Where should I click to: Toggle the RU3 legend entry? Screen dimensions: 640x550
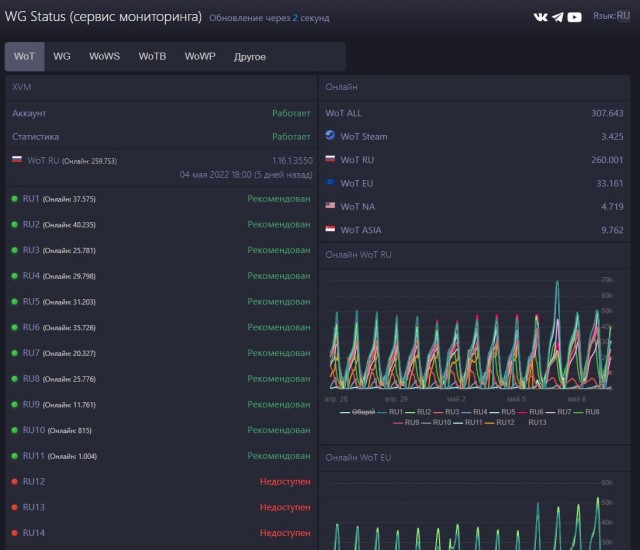click(x=447, y=412)
